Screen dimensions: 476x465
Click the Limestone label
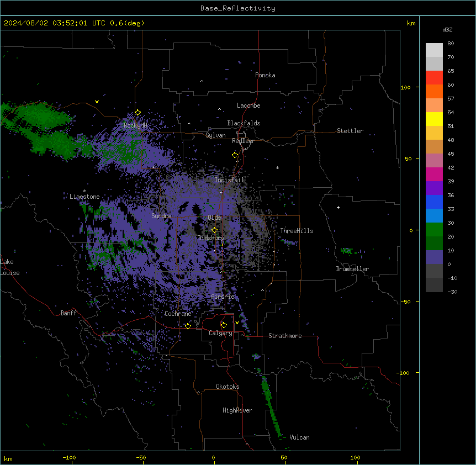[84, 197]
